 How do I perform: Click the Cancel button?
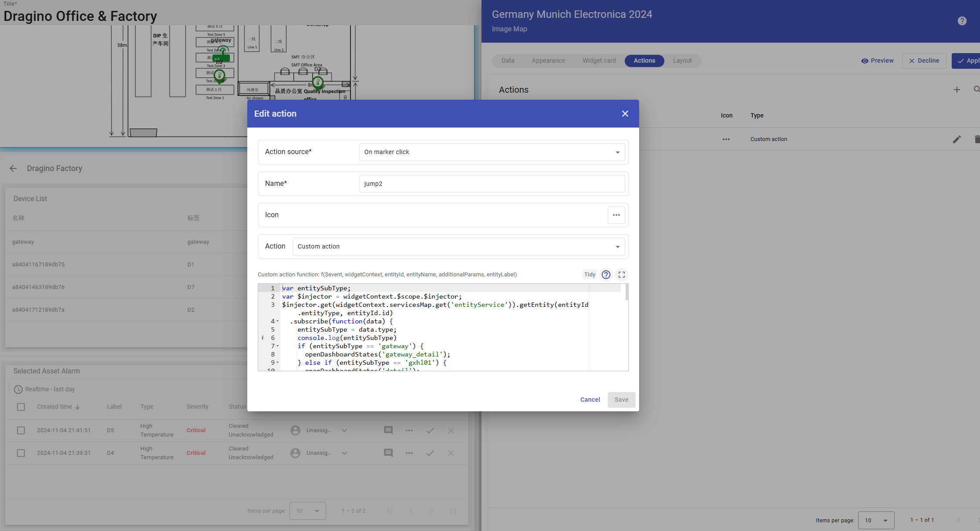pos(589,400)
